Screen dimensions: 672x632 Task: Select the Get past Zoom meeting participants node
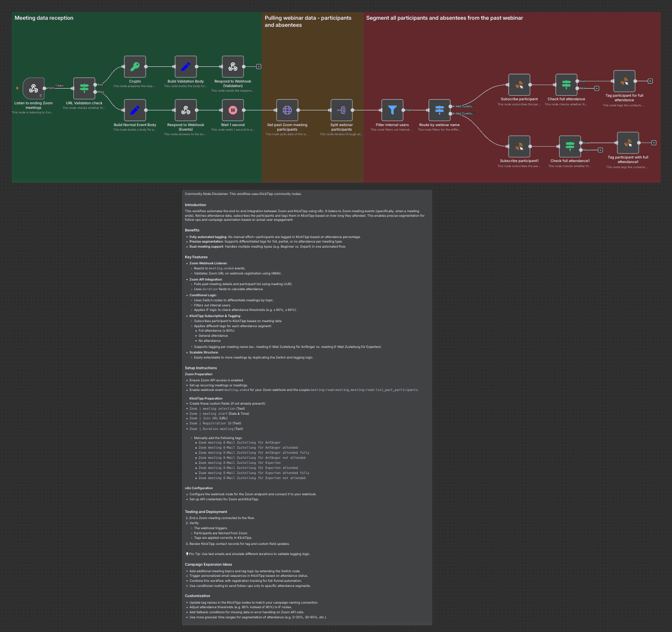coord(287,110)
